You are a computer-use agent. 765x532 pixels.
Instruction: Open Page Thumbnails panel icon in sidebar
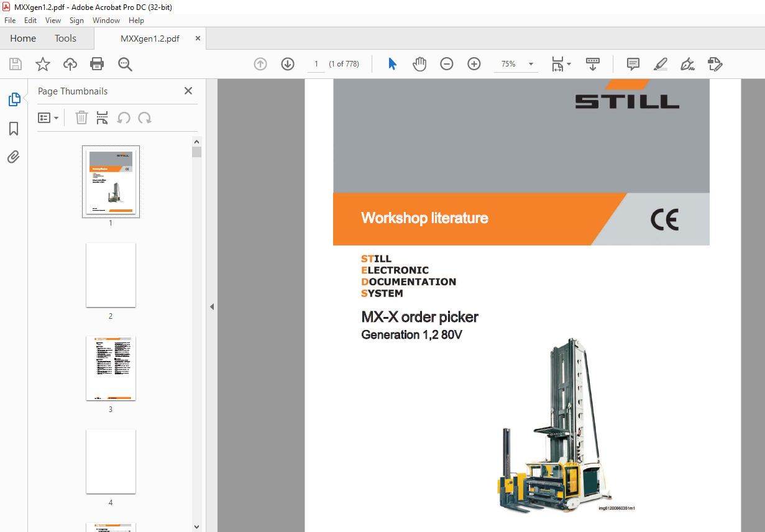pos(14,99)
